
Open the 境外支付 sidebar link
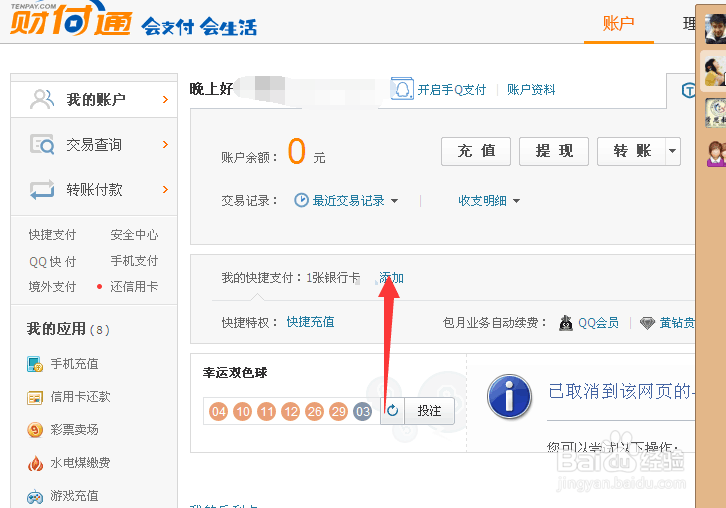52,287
